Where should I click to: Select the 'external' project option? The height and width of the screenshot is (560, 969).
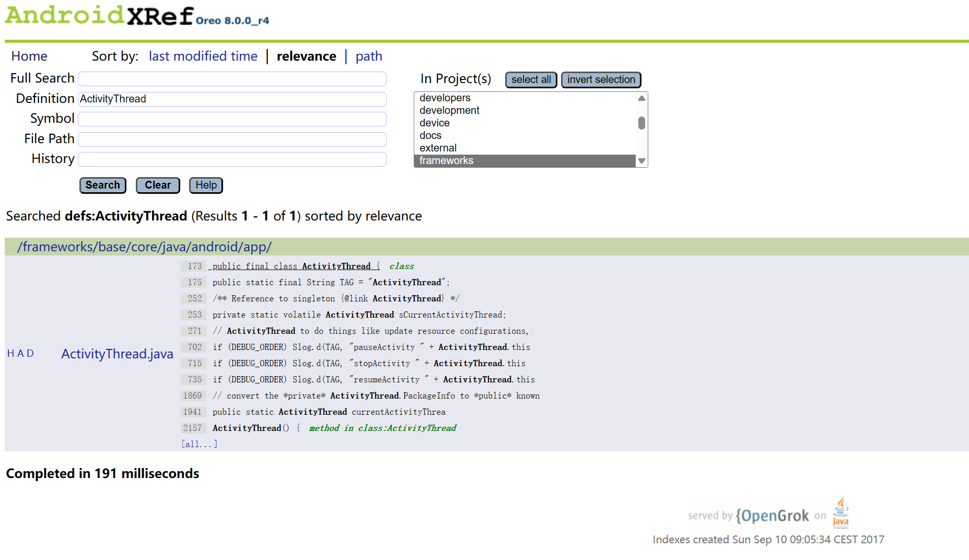coord(438,148)
